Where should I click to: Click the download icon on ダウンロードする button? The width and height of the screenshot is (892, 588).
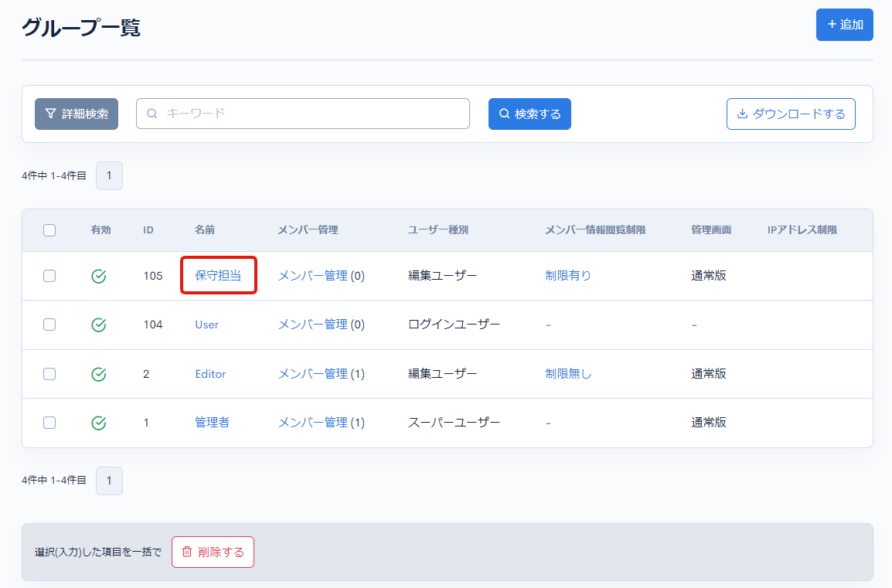pos(741,114)
